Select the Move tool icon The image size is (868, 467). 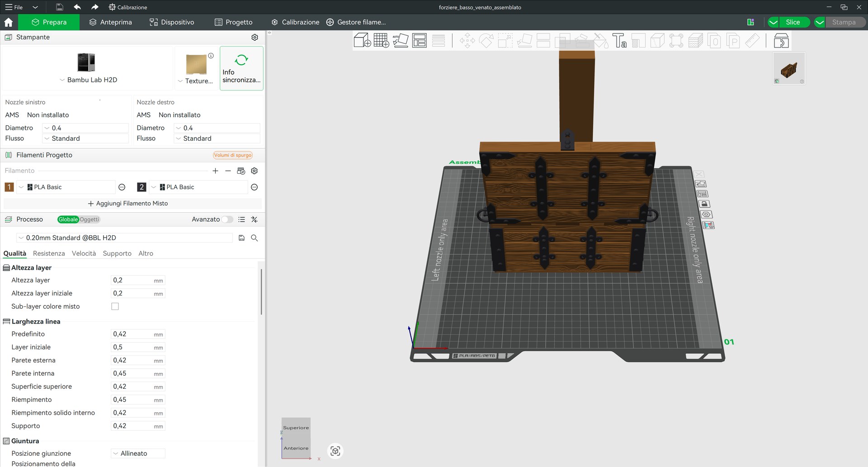467,41
